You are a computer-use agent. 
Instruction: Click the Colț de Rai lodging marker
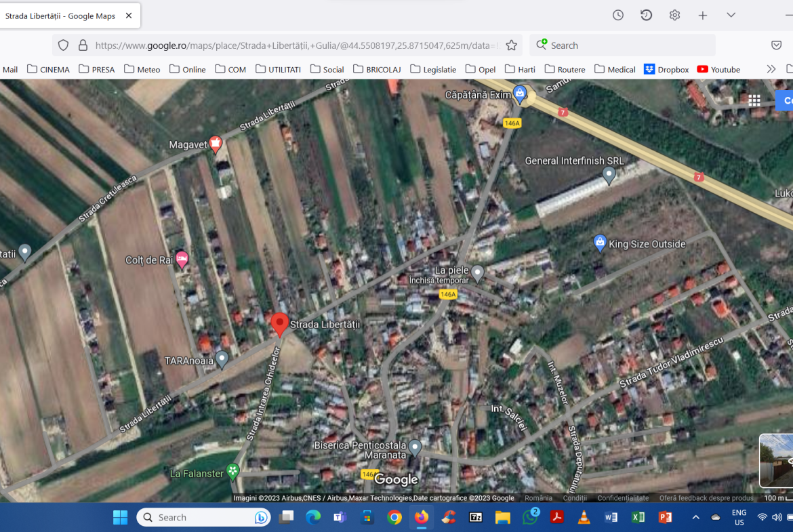[x=182, y=258]
